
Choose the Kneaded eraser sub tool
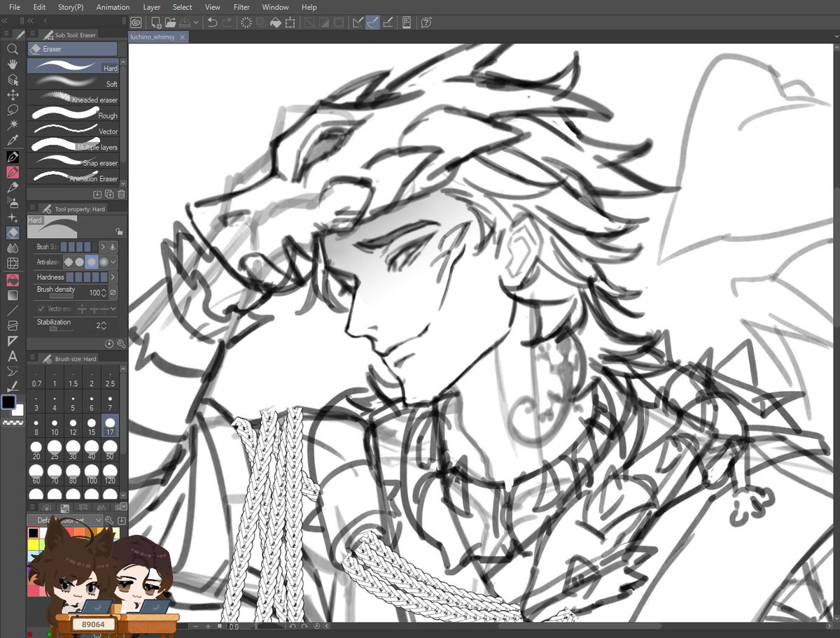click(x=73, y=97)
